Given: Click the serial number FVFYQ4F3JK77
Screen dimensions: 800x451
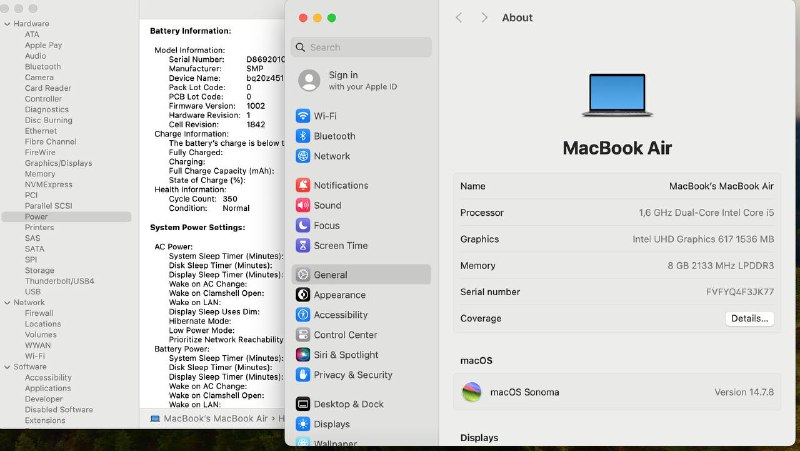Looking at the screenshot, I should coord(740,292).
